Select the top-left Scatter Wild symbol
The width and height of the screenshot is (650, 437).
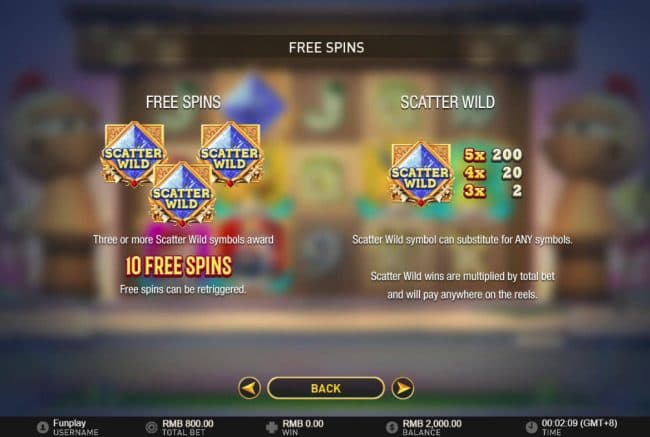pyautogui.click(x=133, y=154)
